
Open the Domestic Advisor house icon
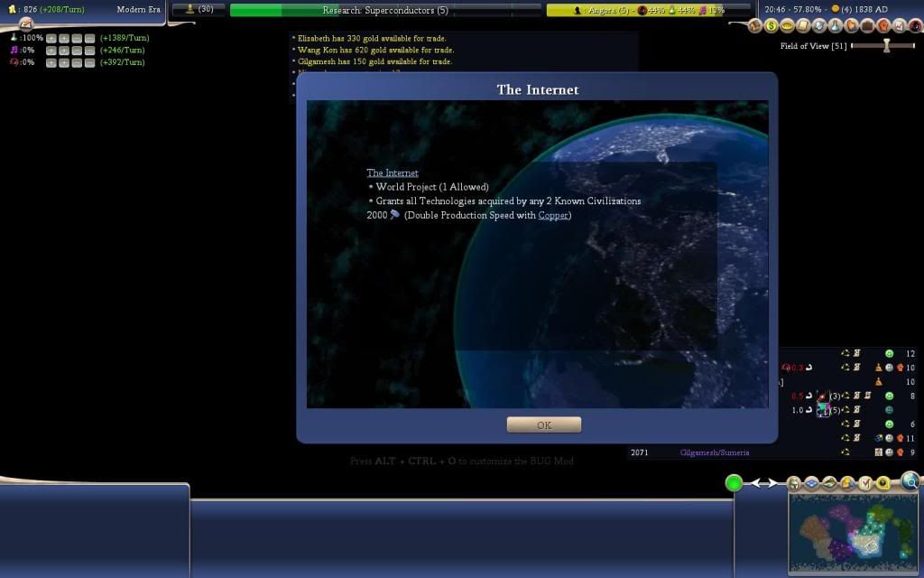click(755, 25)
